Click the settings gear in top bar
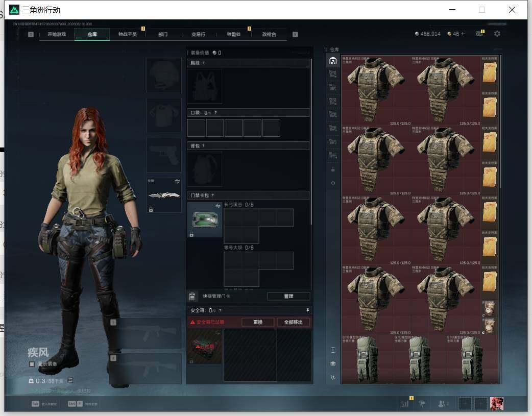Screen dimensions: 532x416 click(497, 34)
